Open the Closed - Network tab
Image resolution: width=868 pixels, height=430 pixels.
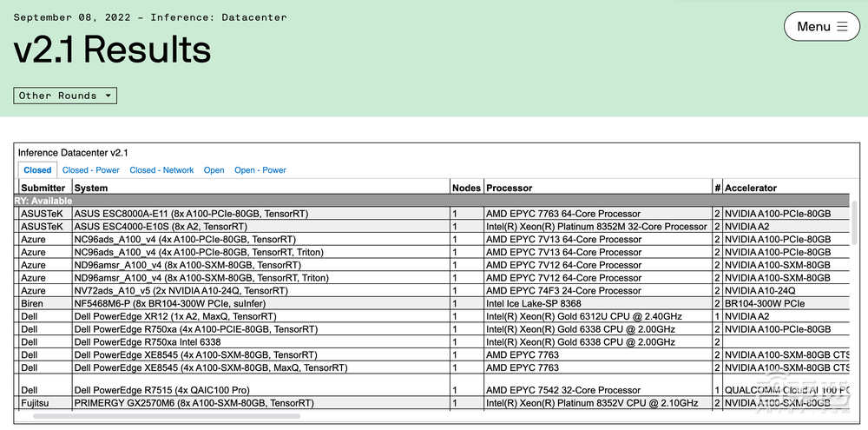161,170
